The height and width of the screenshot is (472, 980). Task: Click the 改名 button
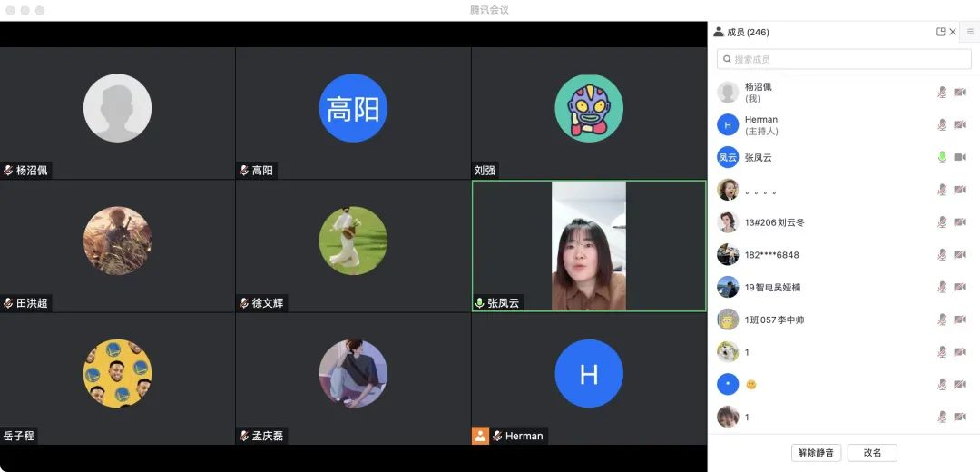point(872,452)
